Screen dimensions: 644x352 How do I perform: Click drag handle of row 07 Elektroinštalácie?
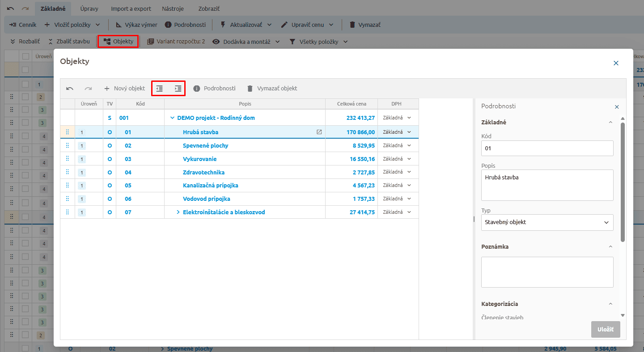[68, 212]
